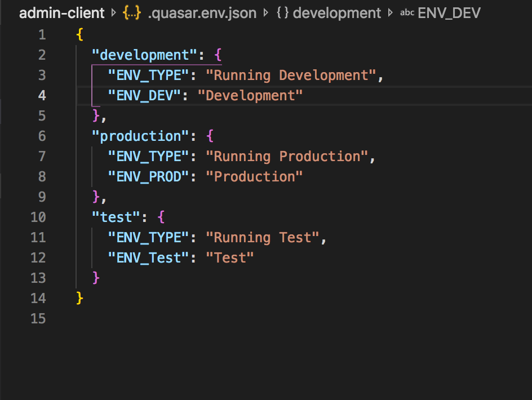Expand the .quasar.env.json breadcrumb dropdown
Image resolution: width=532 pixels, height=400 pixels.
203,12
